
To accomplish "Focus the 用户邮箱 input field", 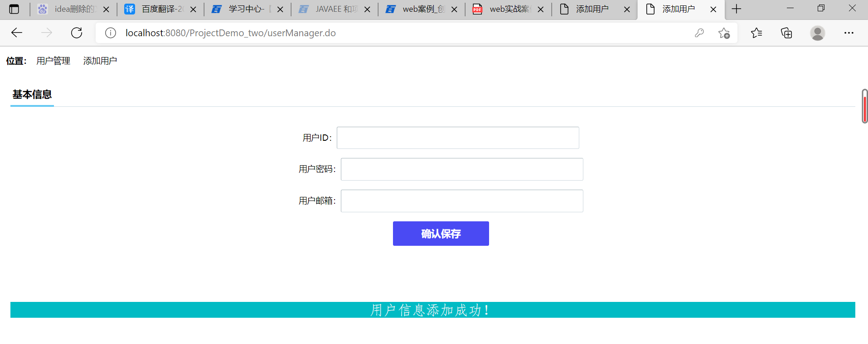I will [462, 201].
